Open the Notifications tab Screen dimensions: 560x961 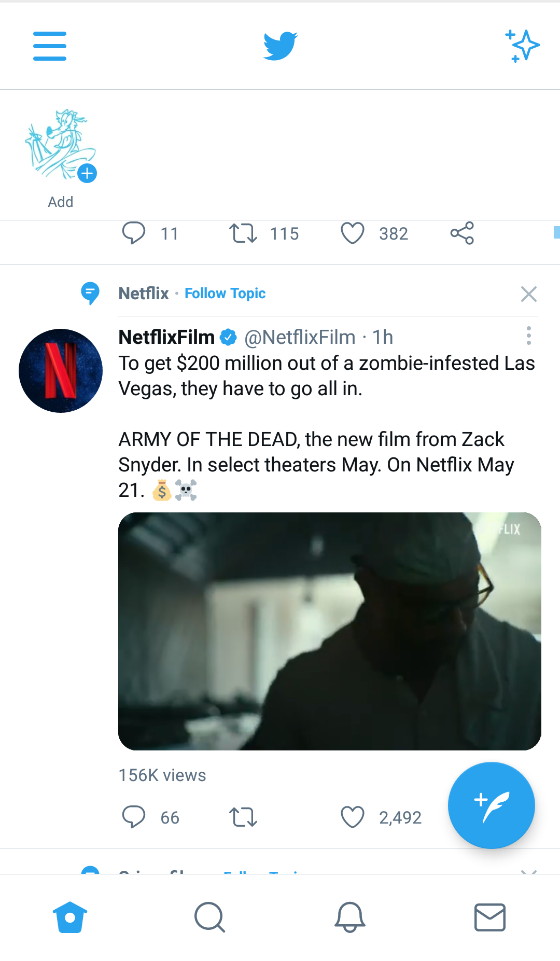click(350, 917)
